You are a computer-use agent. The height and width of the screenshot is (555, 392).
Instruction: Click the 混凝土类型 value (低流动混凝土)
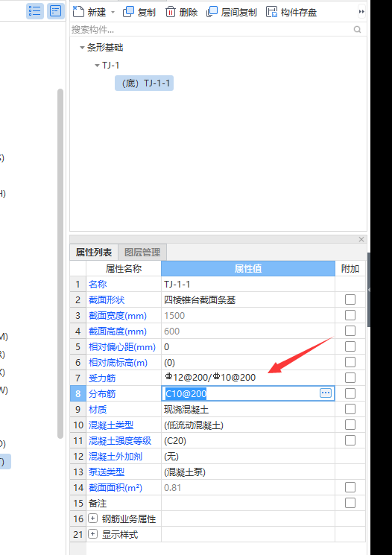point(194,425)
